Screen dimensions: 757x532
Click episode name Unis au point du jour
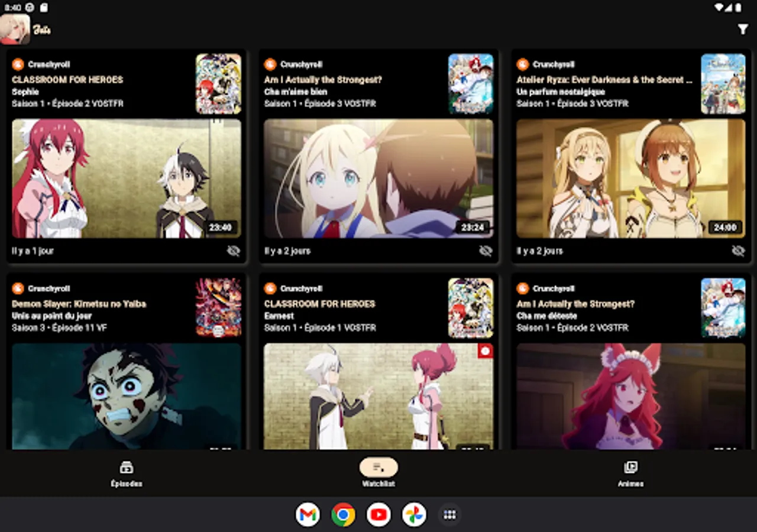coord(52,316)
